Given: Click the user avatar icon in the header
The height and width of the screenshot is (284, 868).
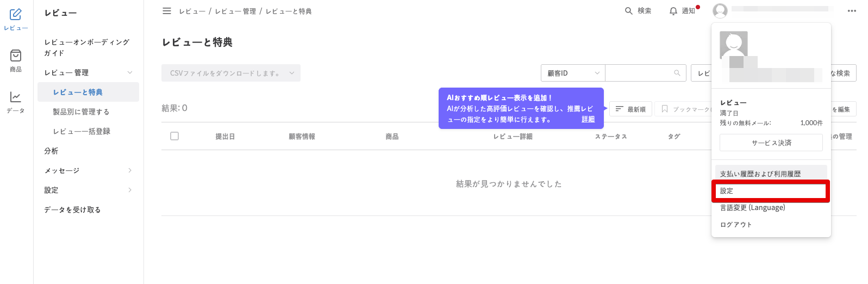Looking at the screenshot, I should click(x=720, y=10).
